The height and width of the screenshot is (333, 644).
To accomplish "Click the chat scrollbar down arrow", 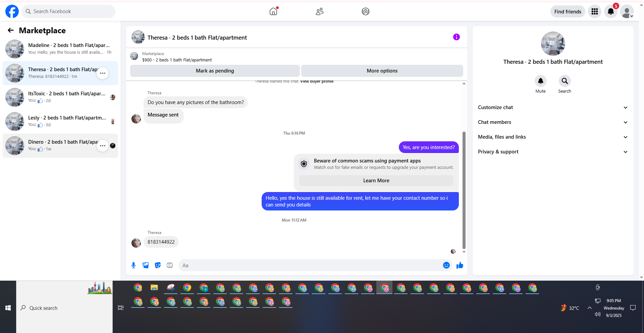I will [x=464, y=252].
